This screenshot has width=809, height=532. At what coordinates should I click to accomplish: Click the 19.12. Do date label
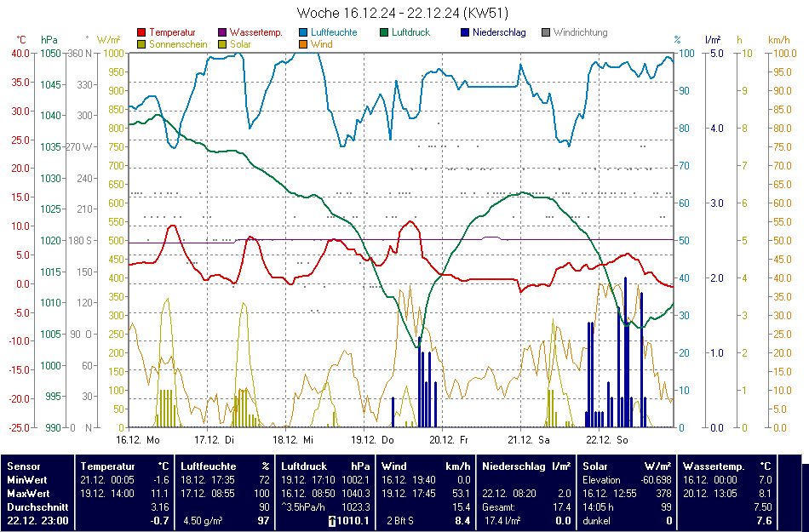click(x=372, y=440)
